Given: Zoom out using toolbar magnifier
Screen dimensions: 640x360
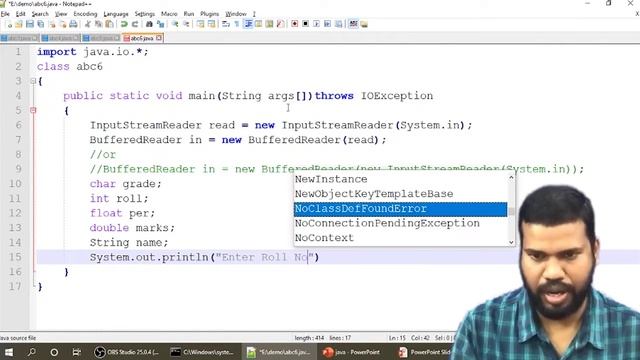Looking at the screenshot, I should (x=186, y=24).
